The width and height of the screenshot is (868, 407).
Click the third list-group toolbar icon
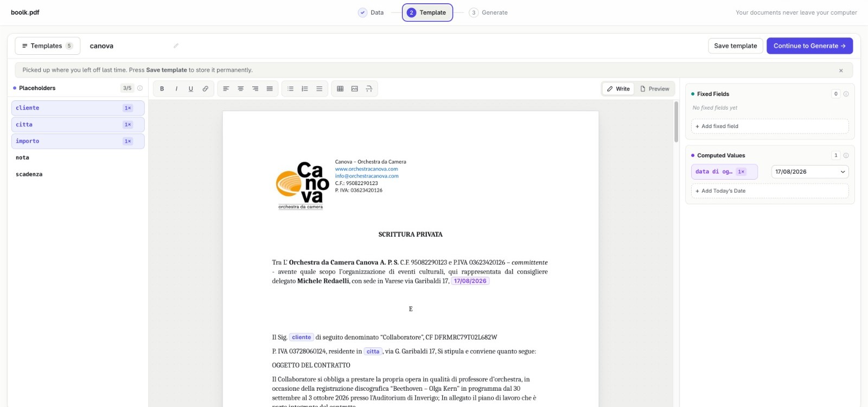tap(319, 89)
